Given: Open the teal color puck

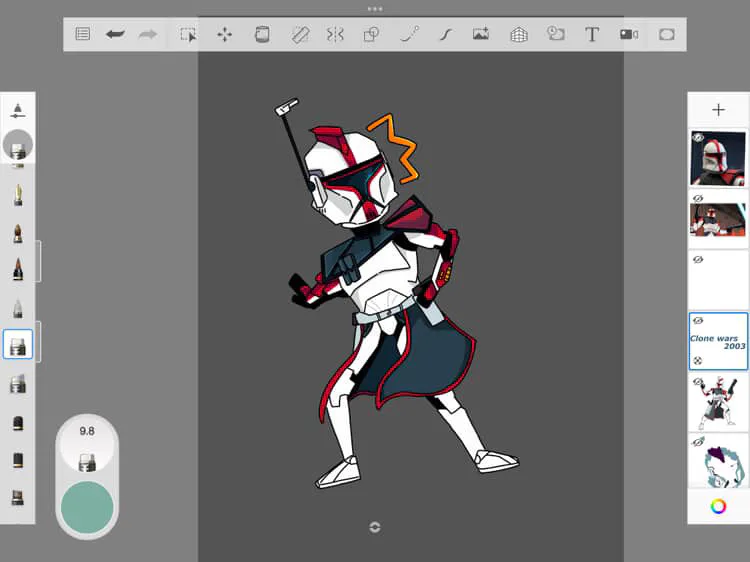Looking at the screenshot, I should pyautogui.click(x=87, y=508).
